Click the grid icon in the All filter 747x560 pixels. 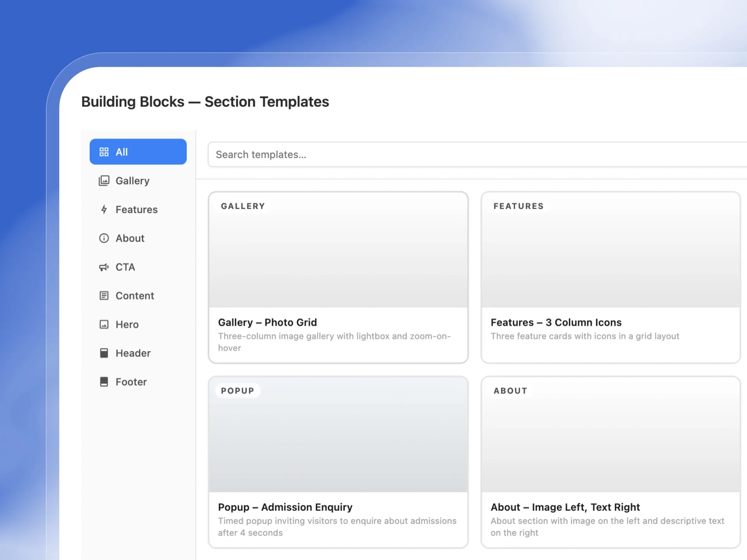click(104, 152)
